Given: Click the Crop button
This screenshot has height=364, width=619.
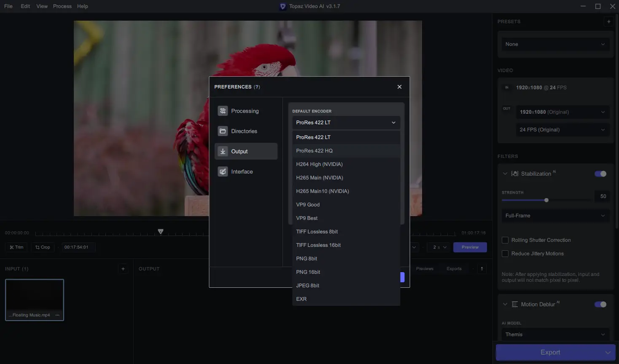Looking at the screenshot, I should (43, 247).
